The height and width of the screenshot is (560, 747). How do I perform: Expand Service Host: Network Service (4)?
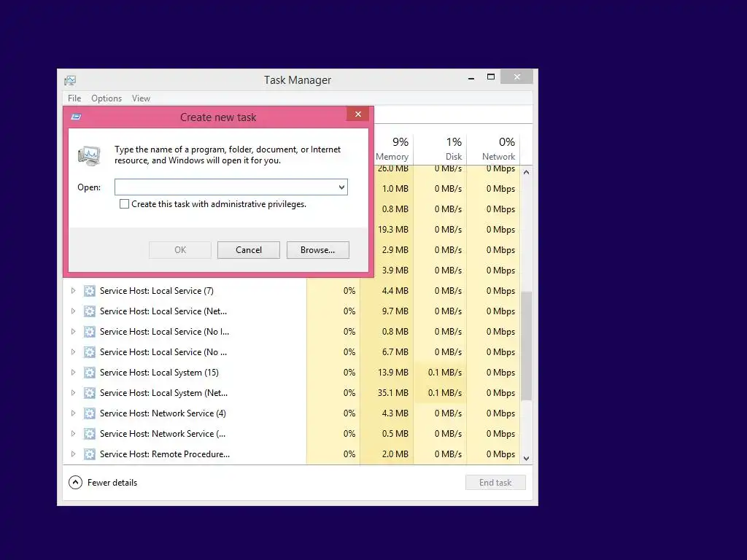pos(73,413)
